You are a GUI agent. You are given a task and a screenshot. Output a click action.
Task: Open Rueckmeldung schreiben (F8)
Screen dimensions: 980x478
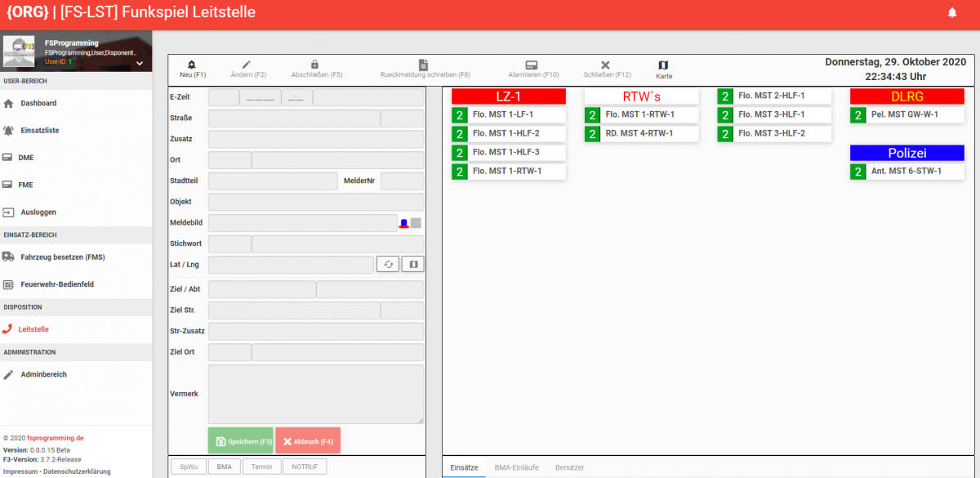424,65
